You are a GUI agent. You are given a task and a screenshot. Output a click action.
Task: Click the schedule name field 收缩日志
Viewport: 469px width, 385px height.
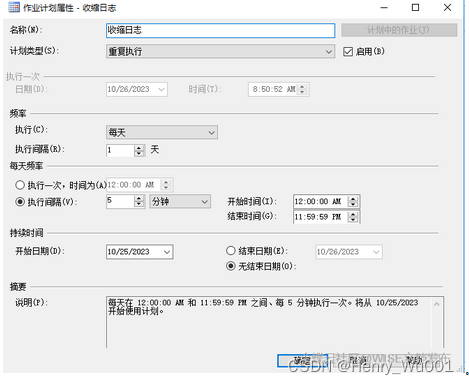pos(220,30)
